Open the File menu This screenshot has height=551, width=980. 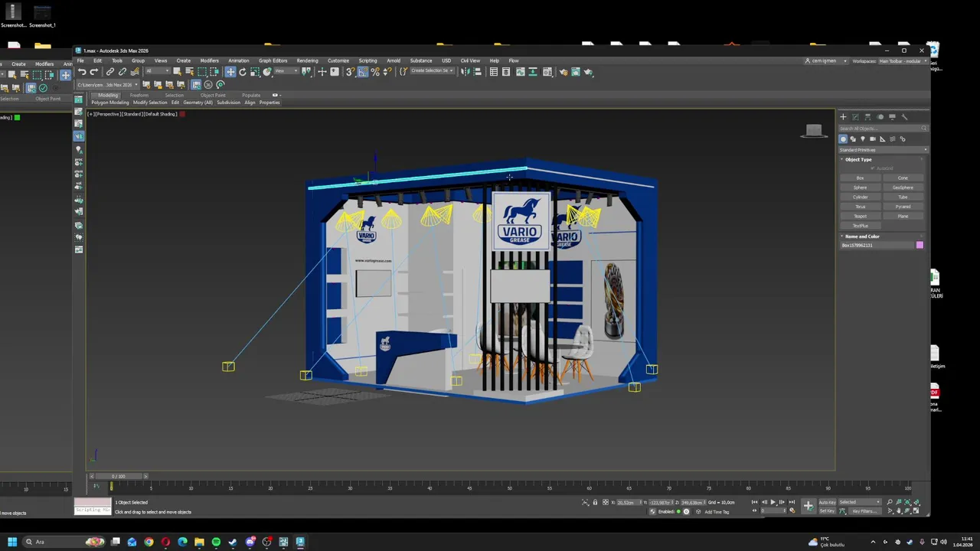pos(80,60)
